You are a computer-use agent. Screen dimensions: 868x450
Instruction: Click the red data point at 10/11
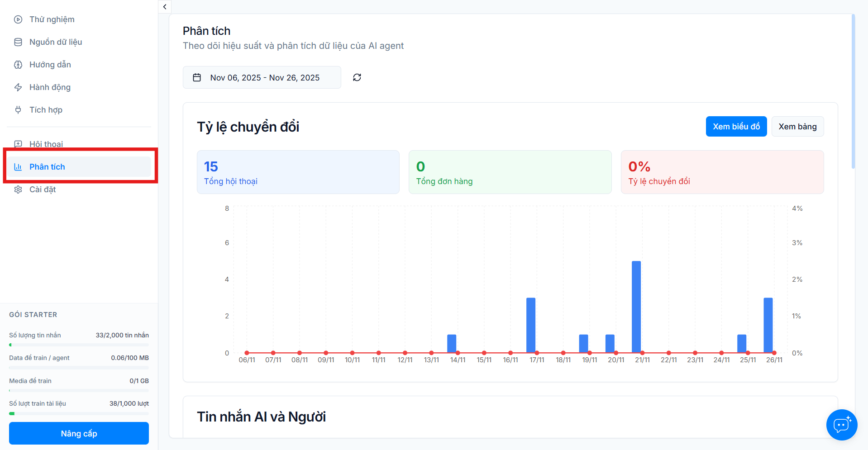coord(352,353)
